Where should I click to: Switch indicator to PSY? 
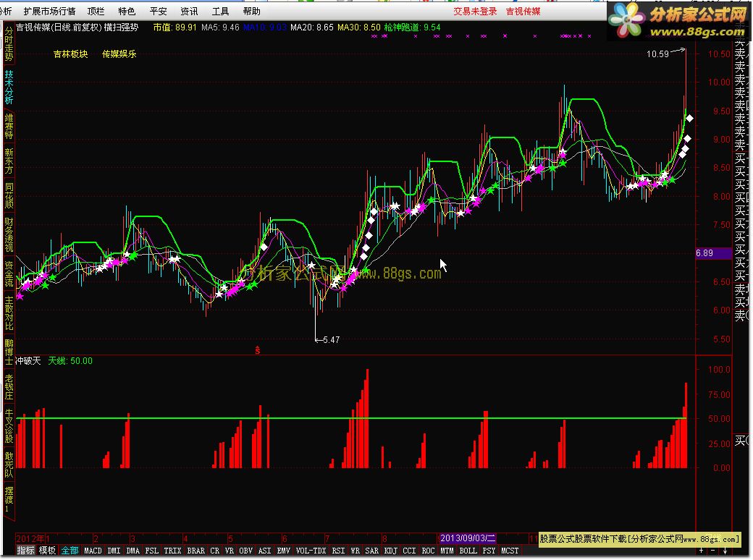(x=489, y=551)
